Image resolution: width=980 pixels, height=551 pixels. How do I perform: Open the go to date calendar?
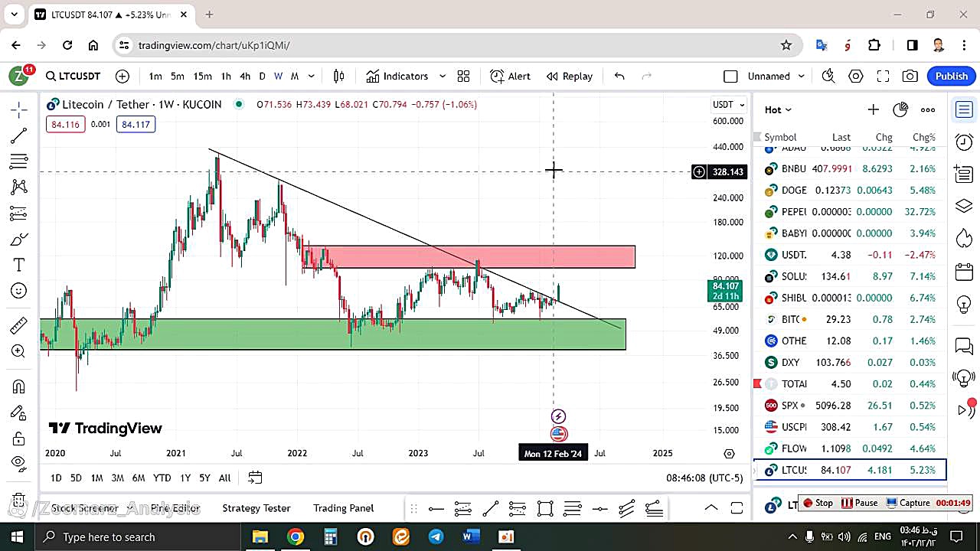click(x=255, y=478)
